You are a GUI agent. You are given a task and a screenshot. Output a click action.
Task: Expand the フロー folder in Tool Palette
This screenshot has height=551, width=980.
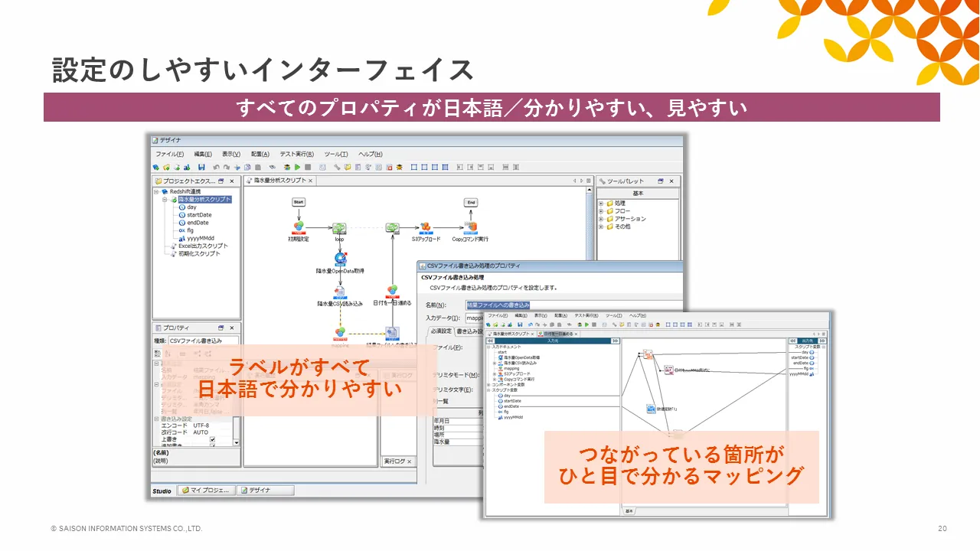point(602,211)
